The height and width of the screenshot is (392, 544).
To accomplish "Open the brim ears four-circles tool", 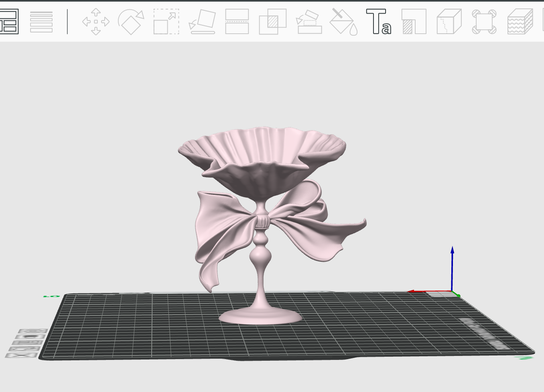I will (x=484, y=22).
